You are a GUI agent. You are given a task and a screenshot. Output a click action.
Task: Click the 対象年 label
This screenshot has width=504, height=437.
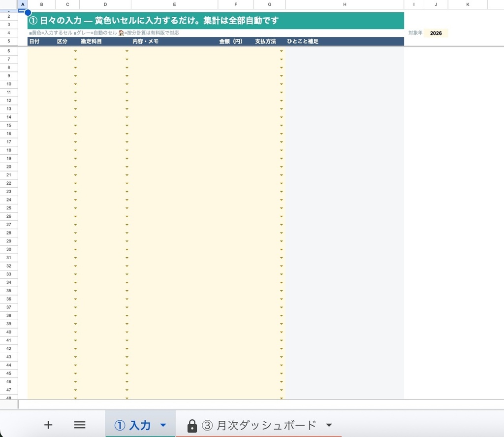point(415,33)
